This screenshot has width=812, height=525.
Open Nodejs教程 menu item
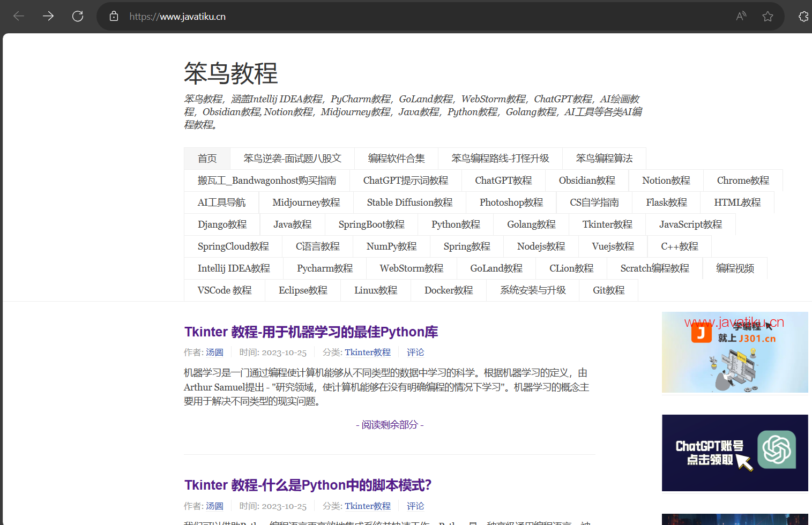click(x=541, y=246)
